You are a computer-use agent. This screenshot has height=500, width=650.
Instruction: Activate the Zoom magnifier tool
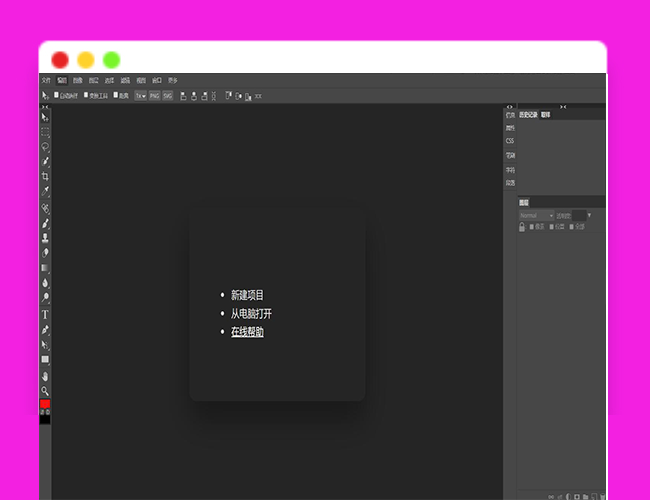click(45, 391)
